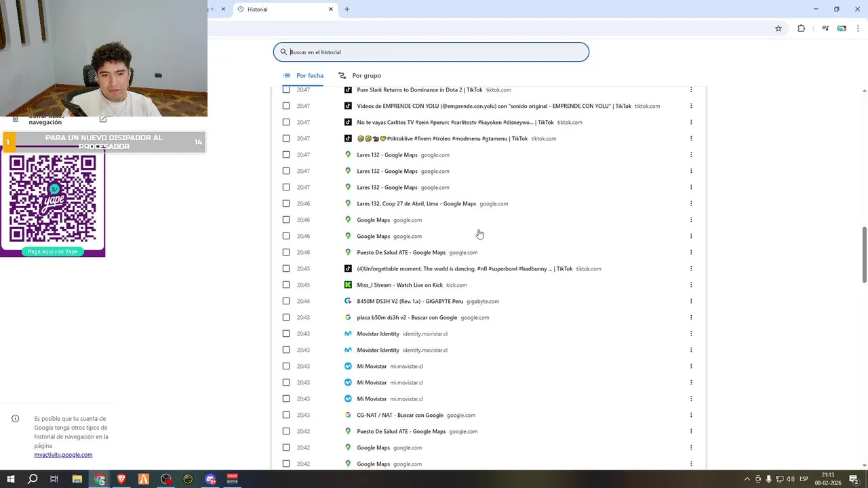Open more actions for Unforgettable moment entry
The image size is (868, 488).
(691, 268)
